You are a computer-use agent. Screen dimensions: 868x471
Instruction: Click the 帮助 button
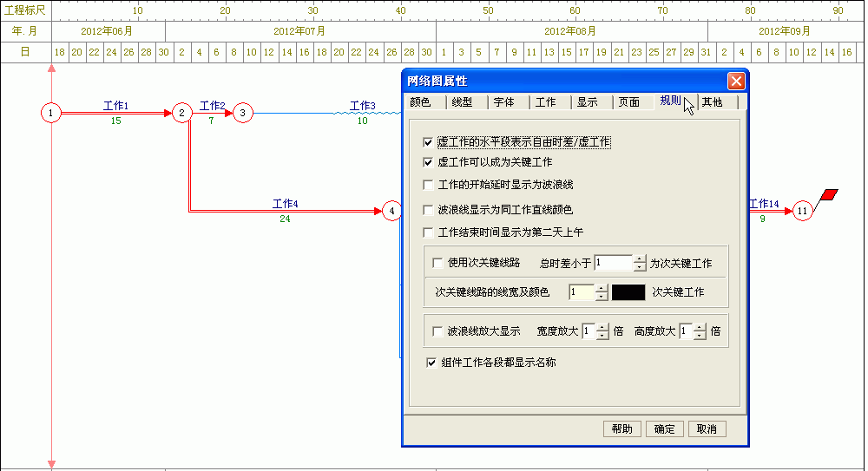(x=621, y=429)
